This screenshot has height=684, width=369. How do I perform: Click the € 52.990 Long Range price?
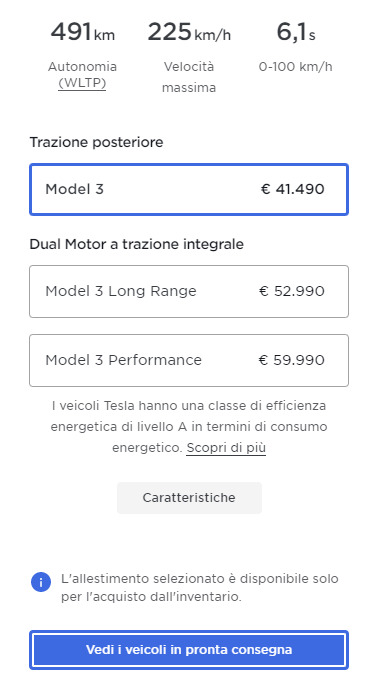coord(292,291)
